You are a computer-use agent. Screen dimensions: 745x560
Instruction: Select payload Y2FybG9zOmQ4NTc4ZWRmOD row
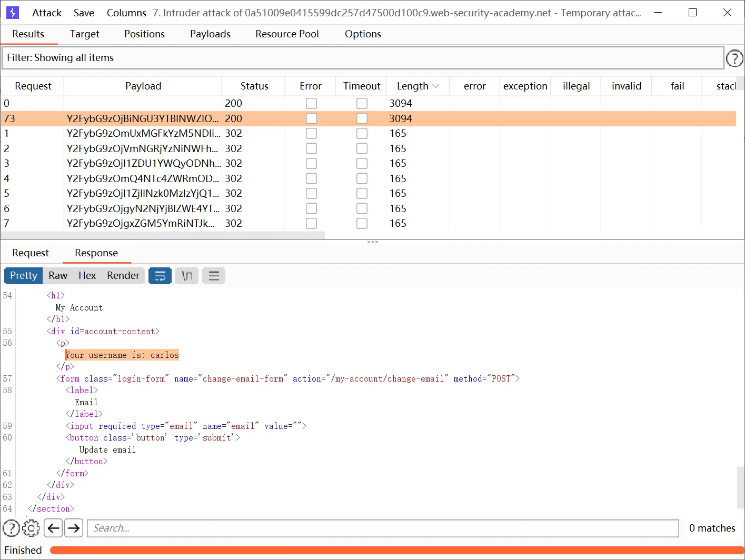point(369,178)
